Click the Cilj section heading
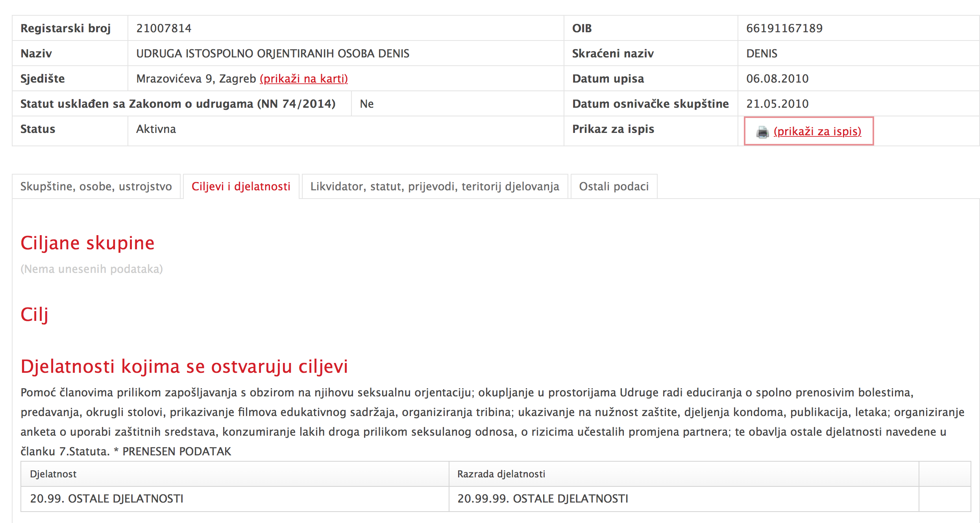980x523 pixels. [35, 315]
